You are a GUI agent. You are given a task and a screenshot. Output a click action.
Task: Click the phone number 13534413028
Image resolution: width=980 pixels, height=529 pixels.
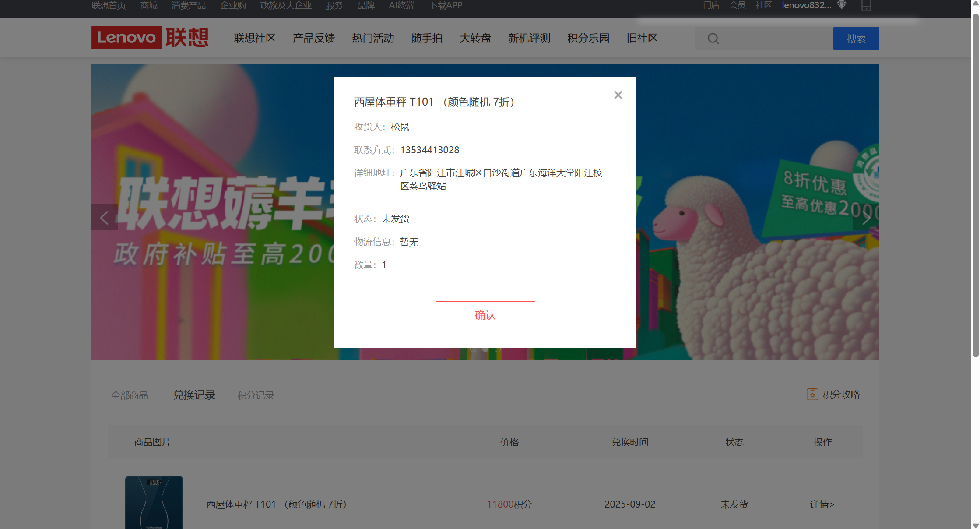point(429,150)
